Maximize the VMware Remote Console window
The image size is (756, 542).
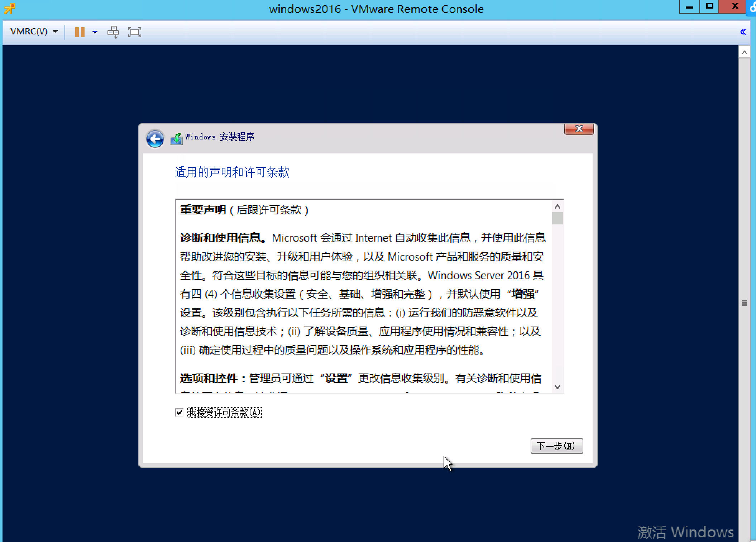tap(709, 7)
